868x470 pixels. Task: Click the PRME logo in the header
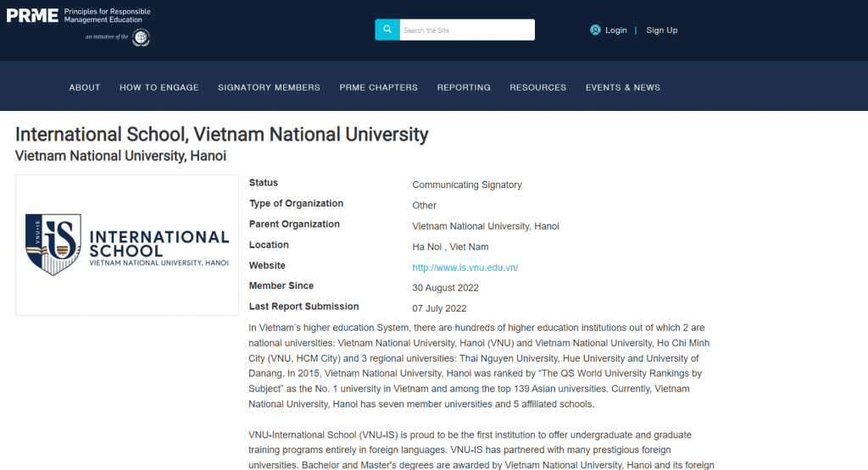point(34,14)
